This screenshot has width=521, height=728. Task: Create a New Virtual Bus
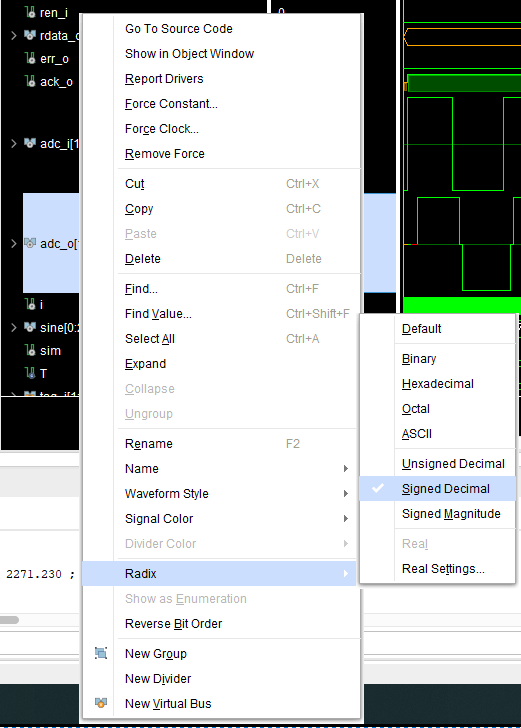coord(220,703)
